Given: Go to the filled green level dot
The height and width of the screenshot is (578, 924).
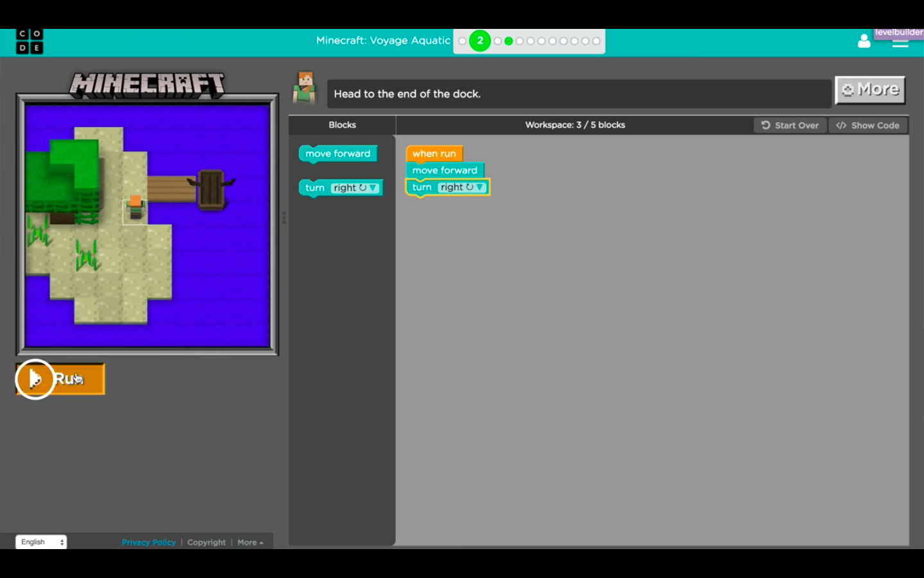Looking at the screenshot, I should pos(509,41).
